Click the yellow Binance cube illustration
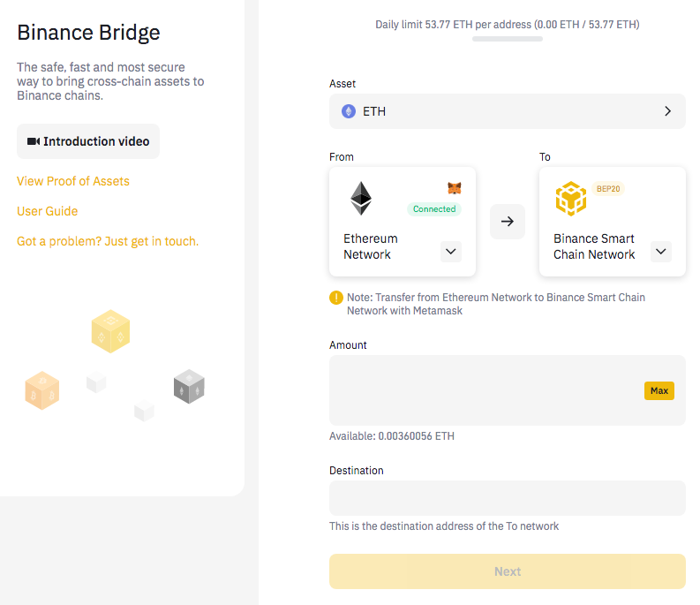700x605 pixels. point(110,331)
